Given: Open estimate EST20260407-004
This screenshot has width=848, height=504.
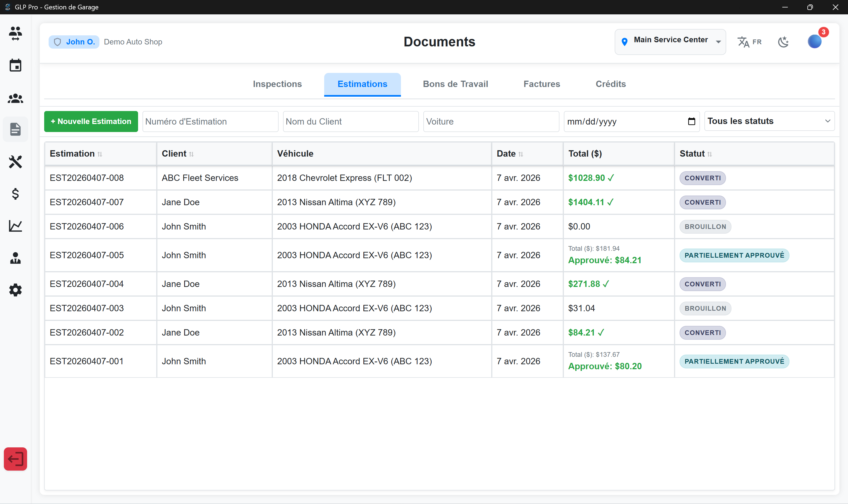Looking at the screenshot, I should point(86,284).
